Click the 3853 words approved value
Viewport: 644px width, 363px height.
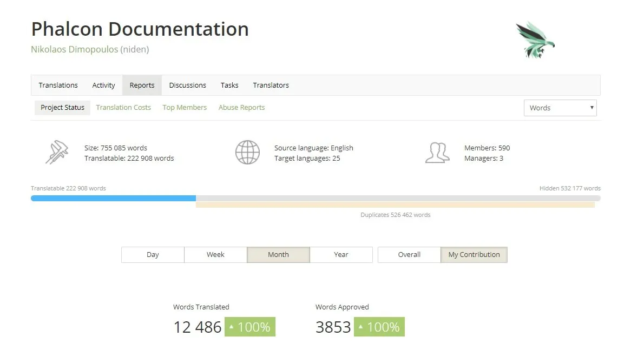point(333,327)
